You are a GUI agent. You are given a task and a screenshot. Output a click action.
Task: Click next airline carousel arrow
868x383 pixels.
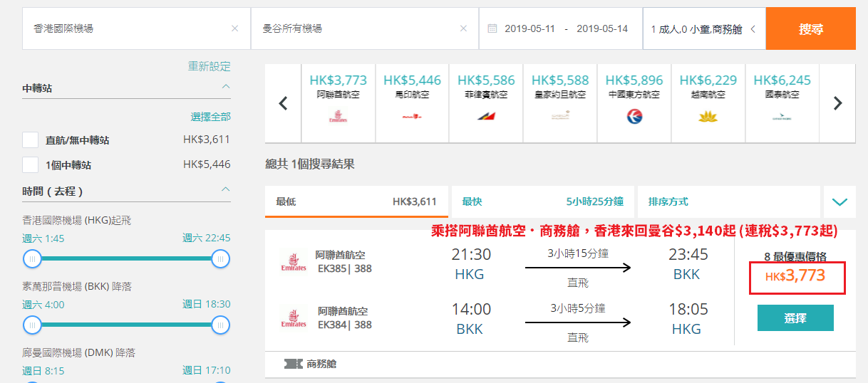tap(838, 103)
